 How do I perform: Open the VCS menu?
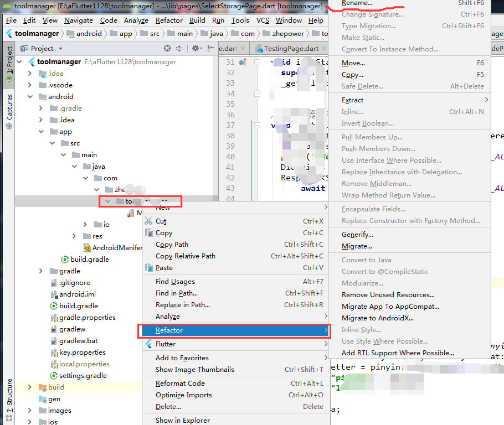(x=263, y=20)
